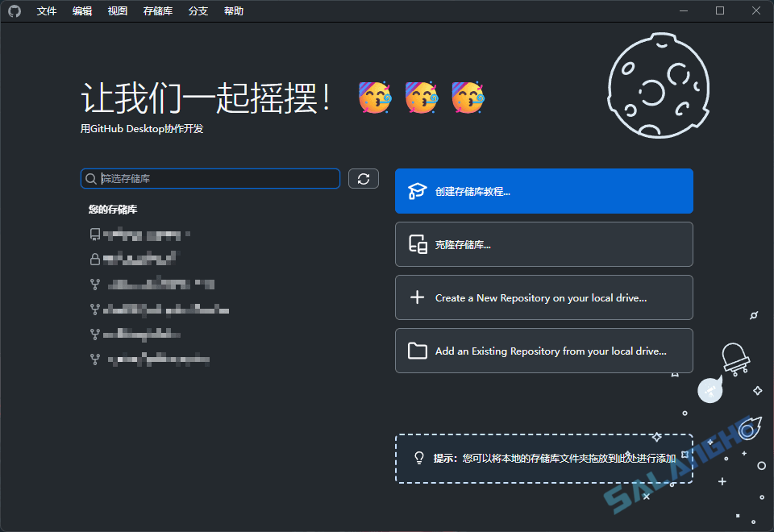Open the 克隆存储库 dialog

(x=543, y=243)
